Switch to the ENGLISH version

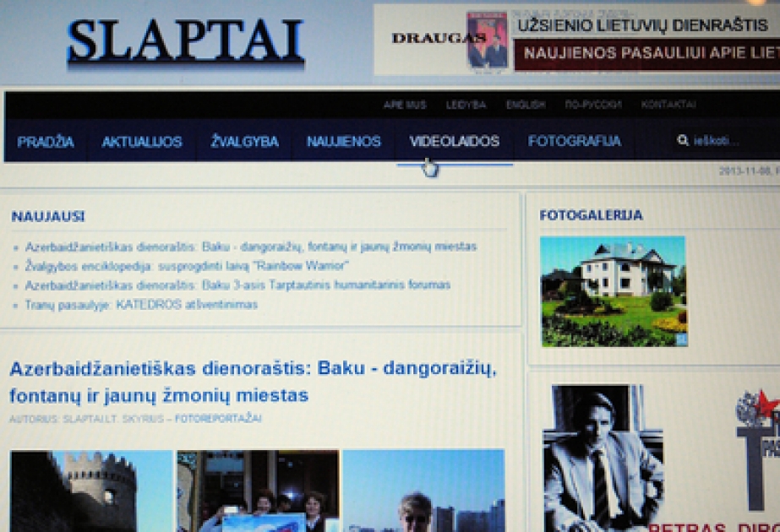pos(526,105)
